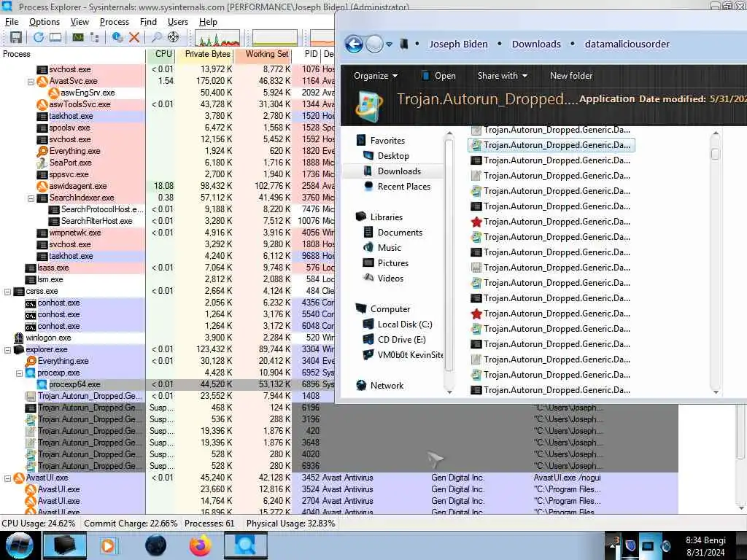The width and height of the screenshot is (747, 560).
Task: Open the File menu in Process Explorer
Action: point(12,22)
